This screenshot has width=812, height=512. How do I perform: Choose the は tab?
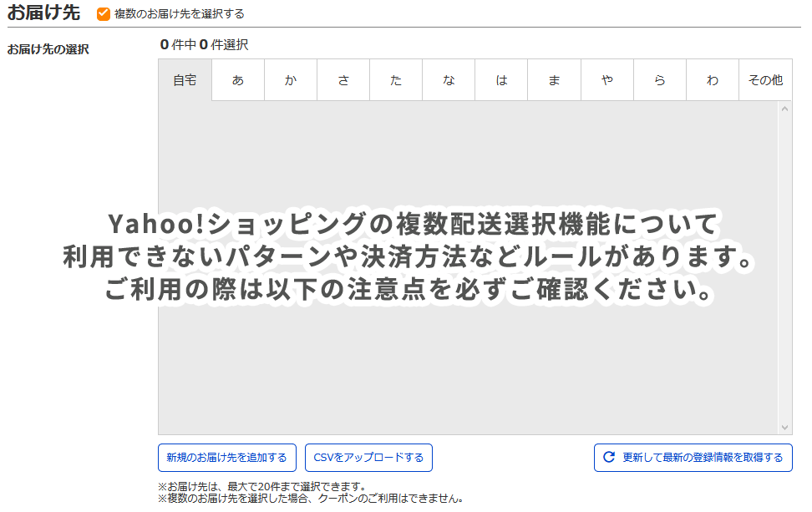tap(502, 79)
